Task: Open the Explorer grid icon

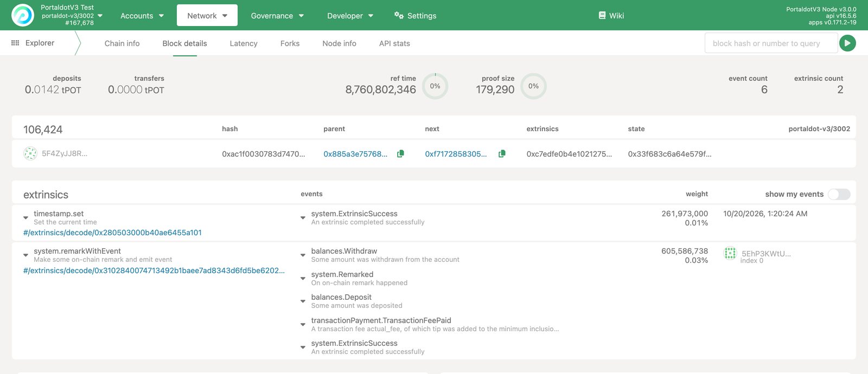Action: click(x=15, y=43)
